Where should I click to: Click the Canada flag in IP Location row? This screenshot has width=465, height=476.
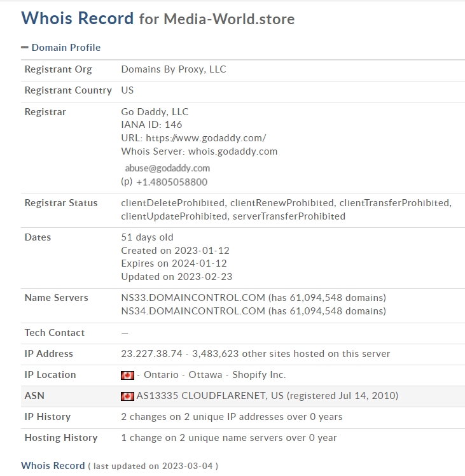point(127,375)
